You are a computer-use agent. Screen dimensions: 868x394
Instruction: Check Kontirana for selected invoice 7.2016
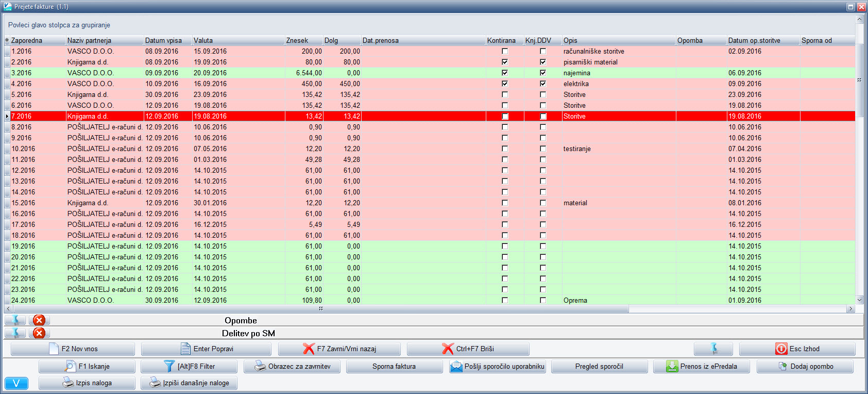pyautogui.click(x=505, y=116)
